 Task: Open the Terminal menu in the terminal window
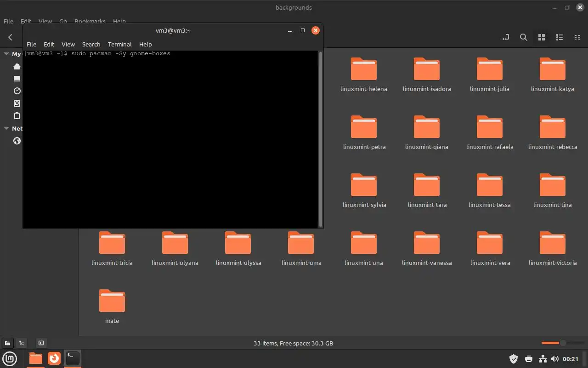tap(120, 44)
